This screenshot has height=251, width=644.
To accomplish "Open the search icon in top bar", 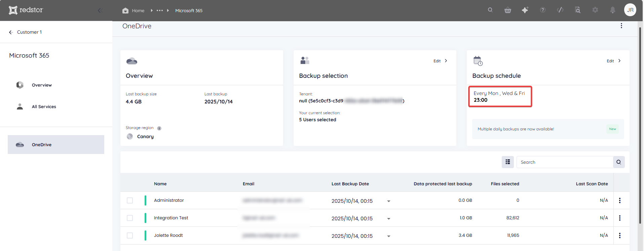I will (x=490, y=10).
